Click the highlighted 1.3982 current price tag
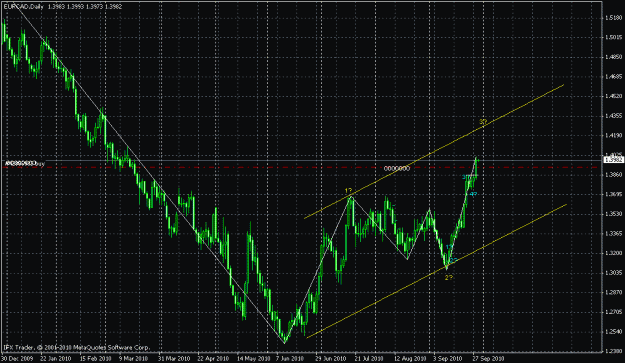 click(x=614, y=160)
